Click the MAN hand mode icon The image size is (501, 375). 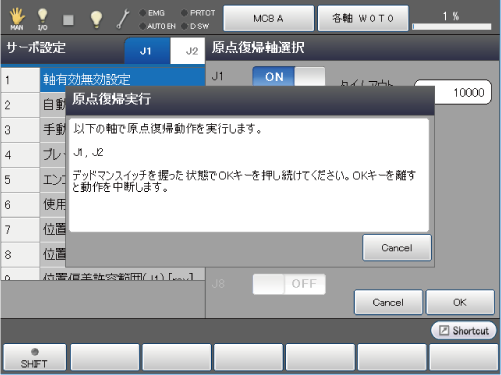pos(17,19)
